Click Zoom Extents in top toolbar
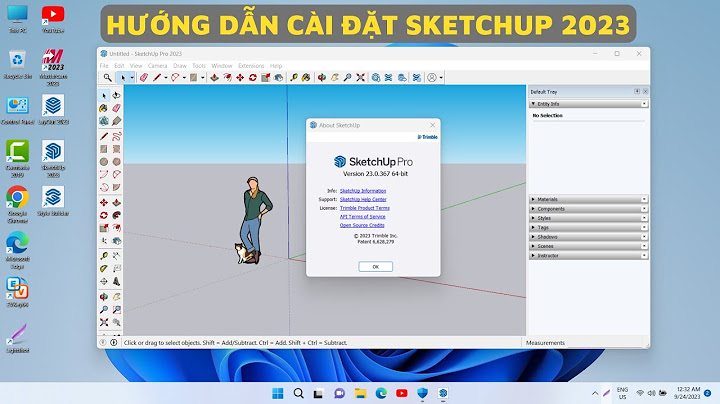 (x=360, y=78)
